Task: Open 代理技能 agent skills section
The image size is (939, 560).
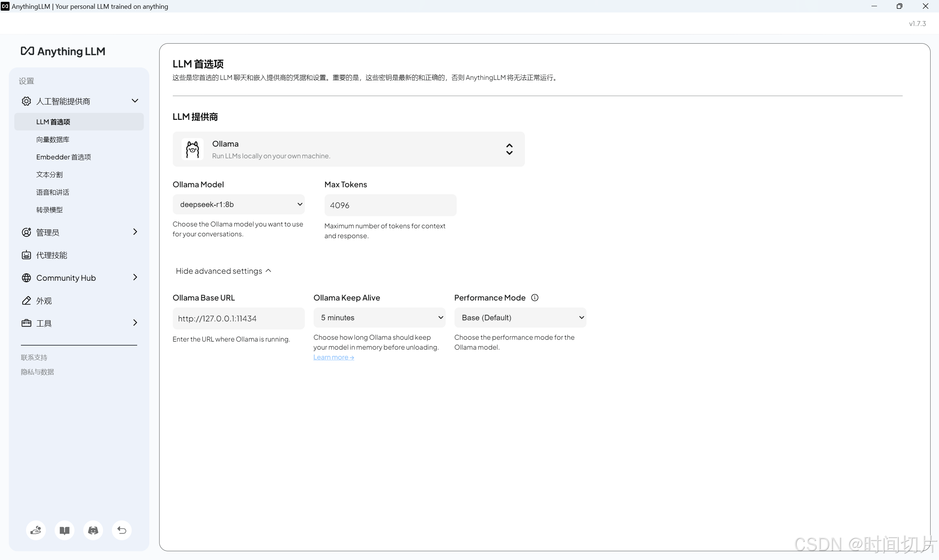Action: tap(52, 255)
